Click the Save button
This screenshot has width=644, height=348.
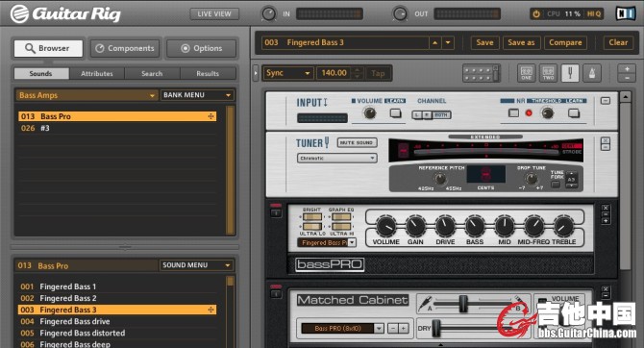tap(484, 42)
